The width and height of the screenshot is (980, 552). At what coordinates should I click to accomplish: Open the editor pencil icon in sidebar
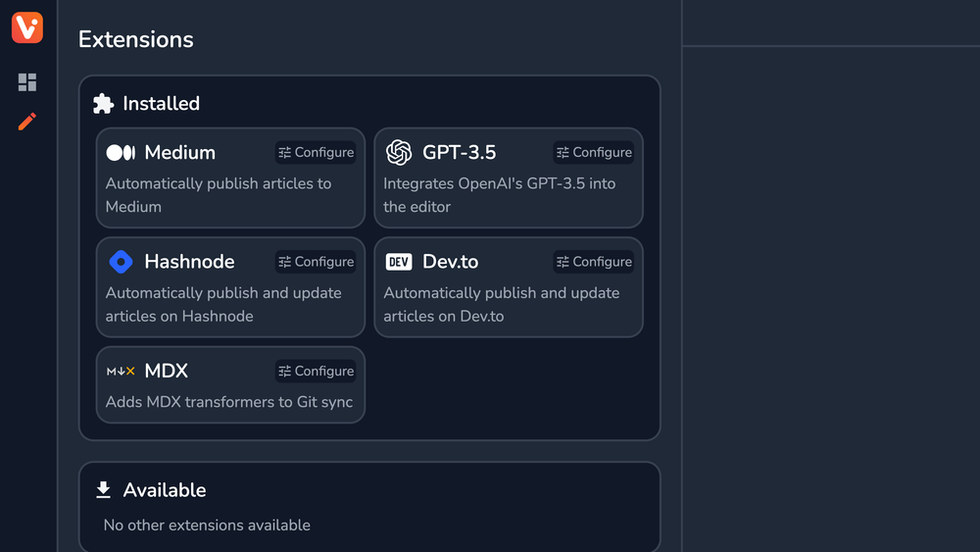click(26, 122)
